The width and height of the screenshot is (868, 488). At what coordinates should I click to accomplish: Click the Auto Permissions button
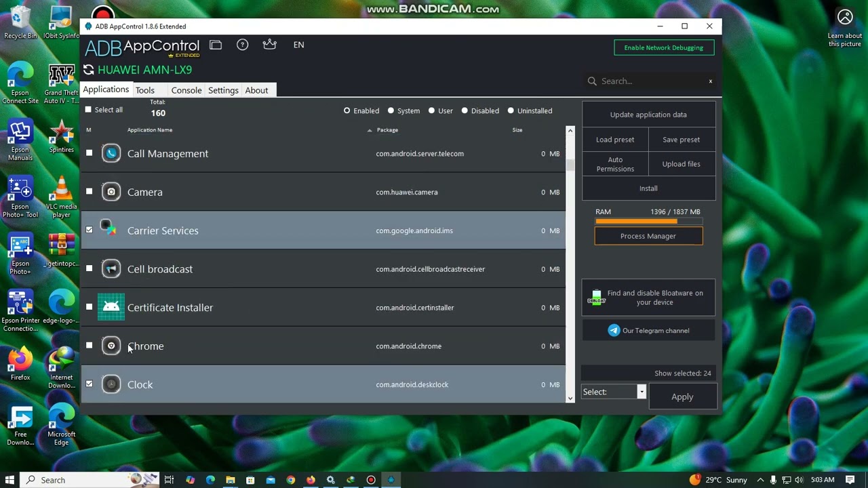(615, 164)
